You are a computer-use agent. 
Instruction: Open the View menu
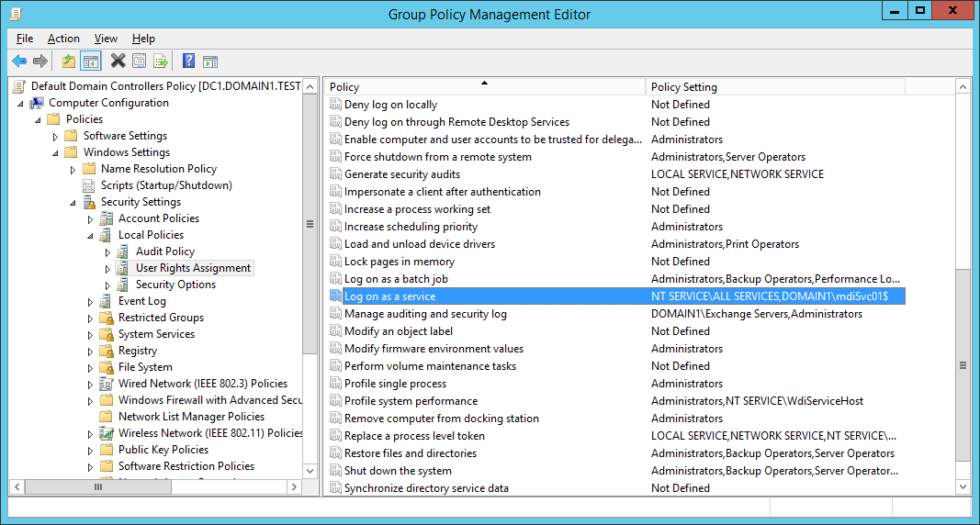pyautogui.click(x=106, y=39)
